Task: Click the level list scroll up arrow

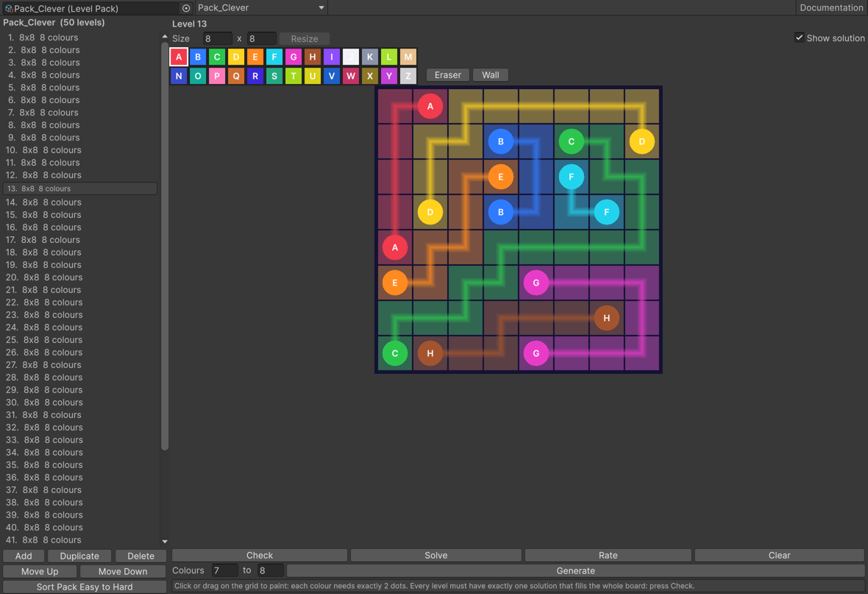Action: coord(165,37)
